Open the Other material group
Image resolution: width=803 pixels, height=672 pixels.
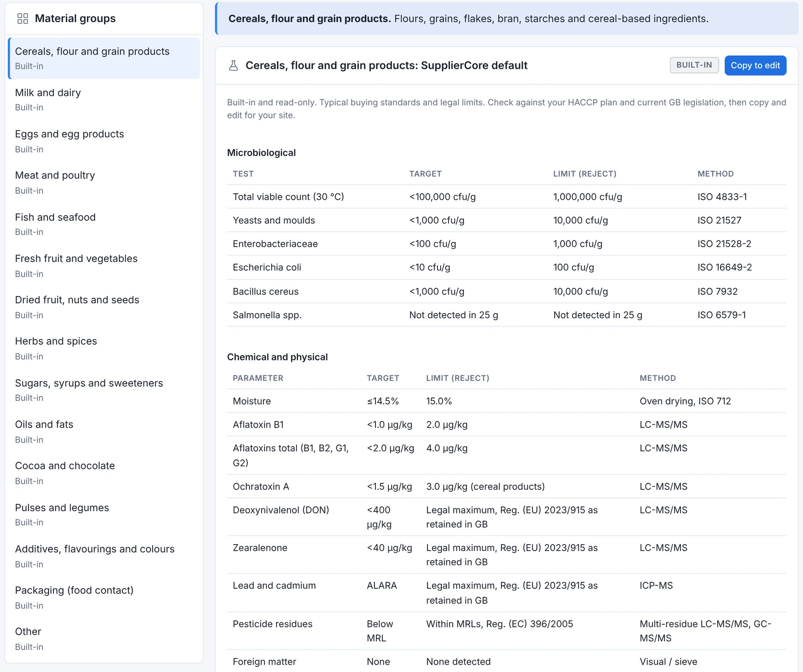104,639
